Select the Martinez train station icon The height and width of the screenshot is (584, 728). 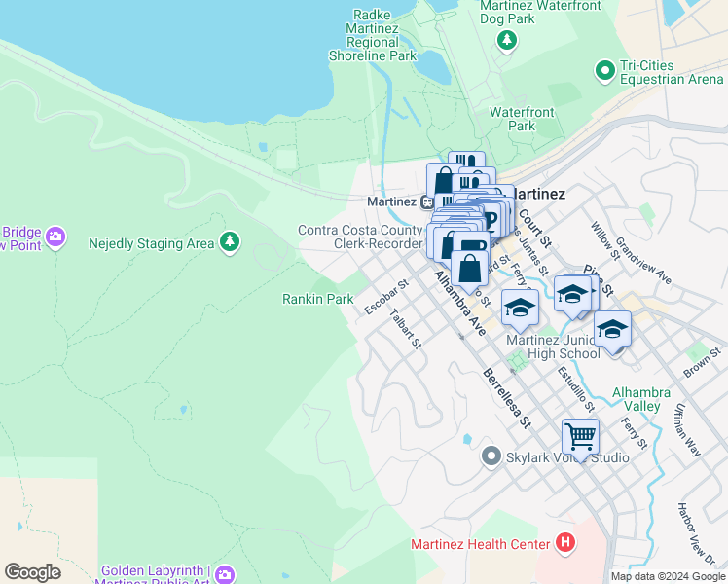pos(426,201)
